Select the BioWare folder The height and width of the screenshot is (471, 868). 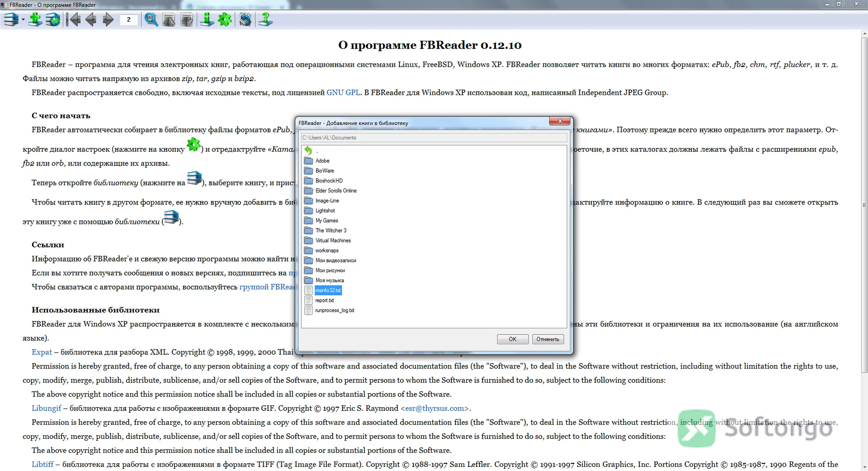pyautogui.click(x=325, y=171)
